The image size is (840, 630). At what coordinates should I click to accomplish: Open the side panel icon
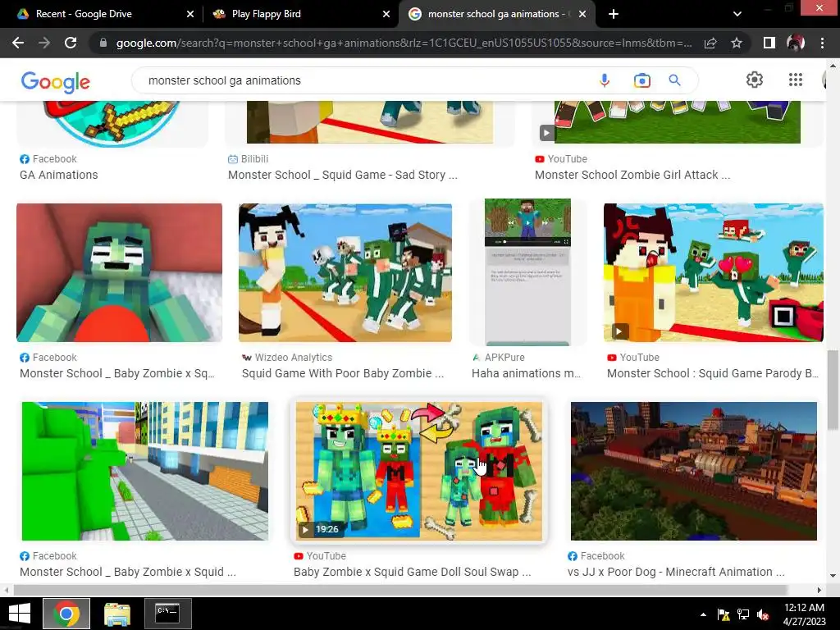coord(769,43)
